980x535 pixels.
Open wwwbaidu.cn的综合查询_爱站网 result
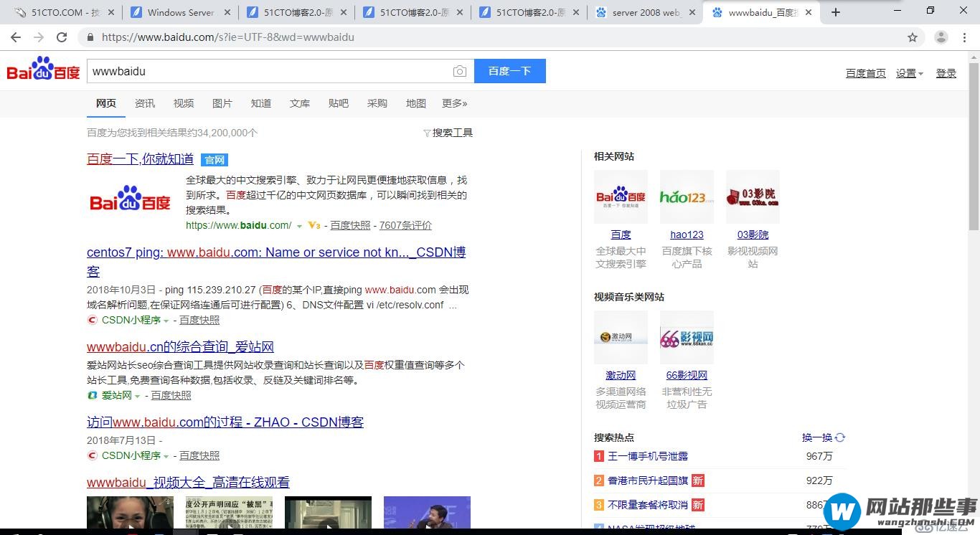[x=180, y=347]
